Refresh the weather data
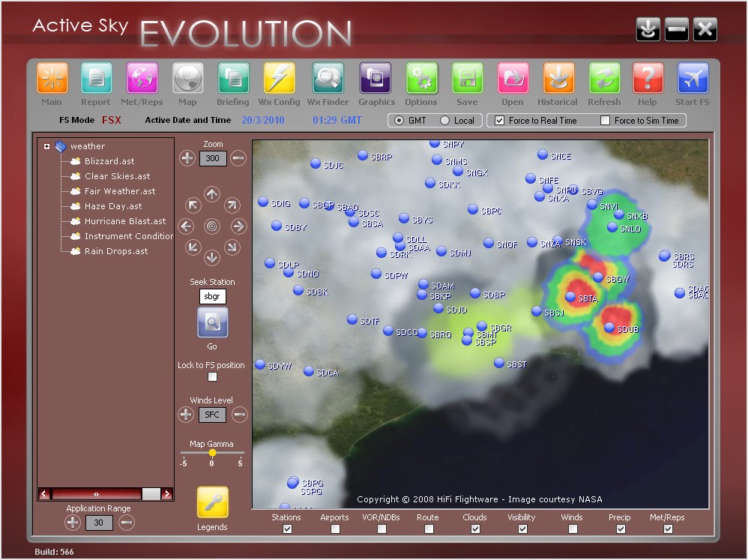 604,78
